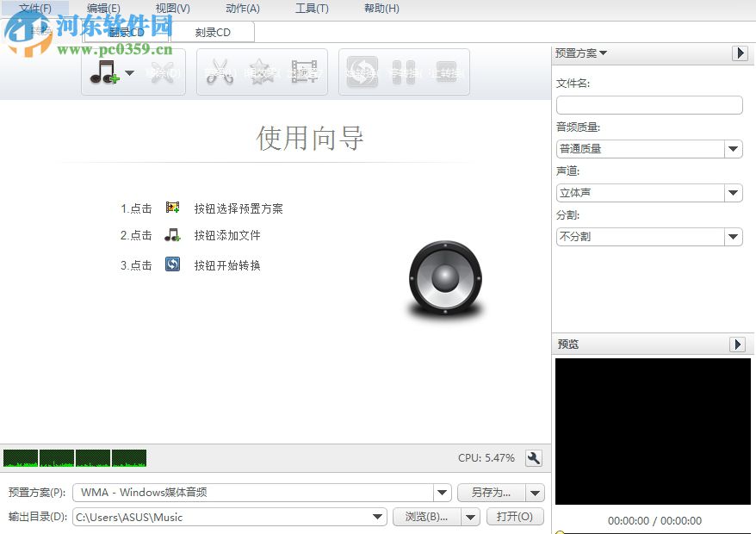Click the effects star icon
Image resolution: width=756 pixels, height=534 pixels.
tap(261, 71)
